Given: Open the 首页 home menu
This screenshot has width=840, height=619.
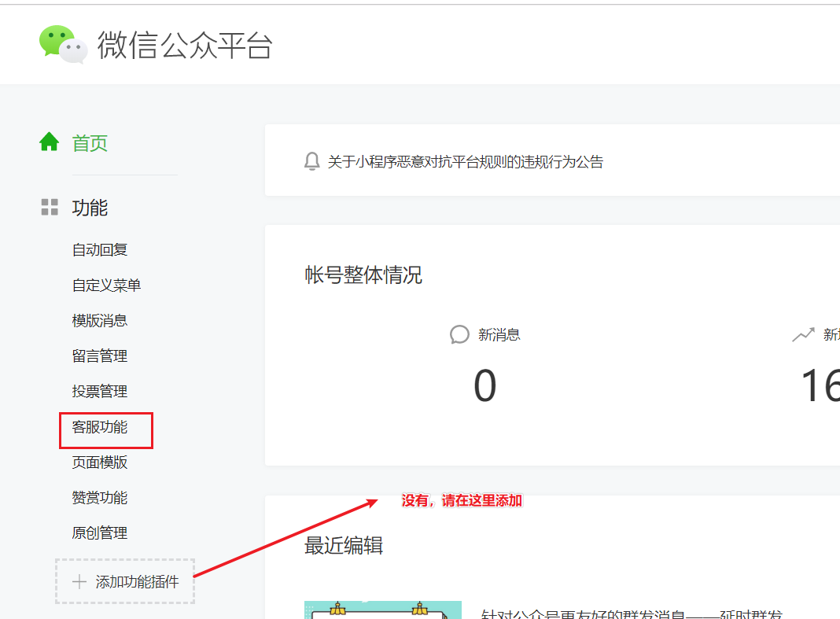Looking at the screenshot, I should [x=90, y=143].
